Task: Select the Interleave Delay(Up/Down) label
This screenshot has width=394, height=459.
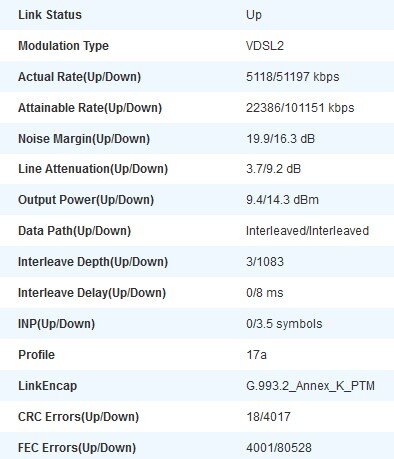Action: coord(92,293)
